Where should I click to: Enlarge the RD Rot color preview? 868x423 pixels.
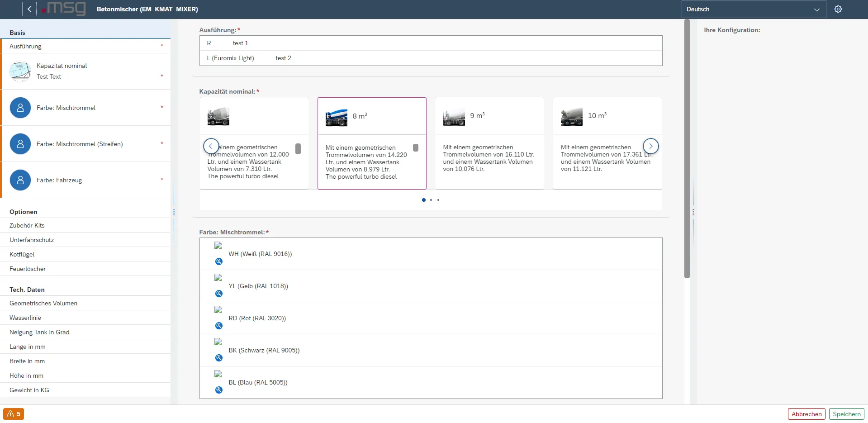tap(219, 326)
